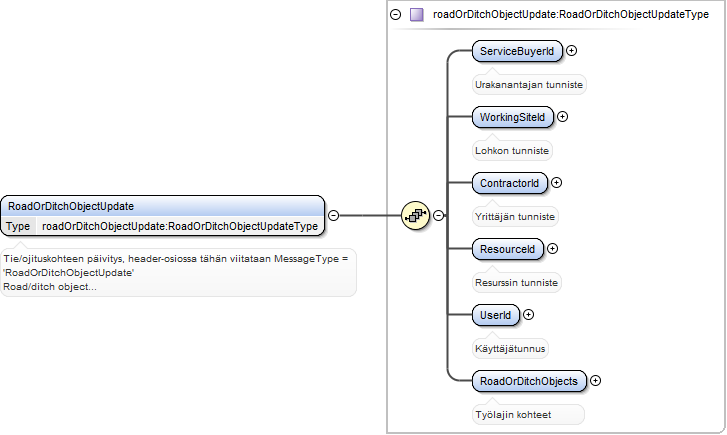The height and width of the screenshot is (435, 727).
Task: Click the 'Työlajin kohteet' annotation
Action: 528,415
